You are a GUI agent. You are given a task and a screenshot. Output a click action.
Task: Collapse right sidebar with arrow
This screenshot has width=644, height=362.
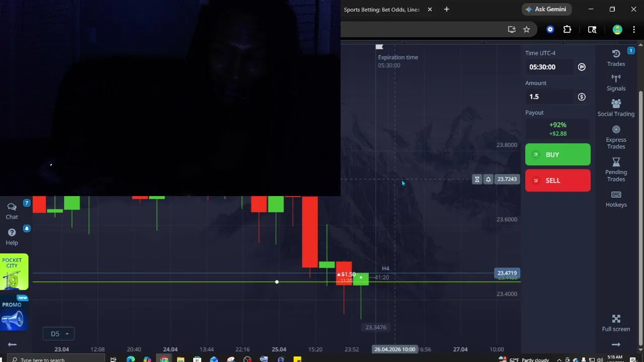(x=616, y=344)
